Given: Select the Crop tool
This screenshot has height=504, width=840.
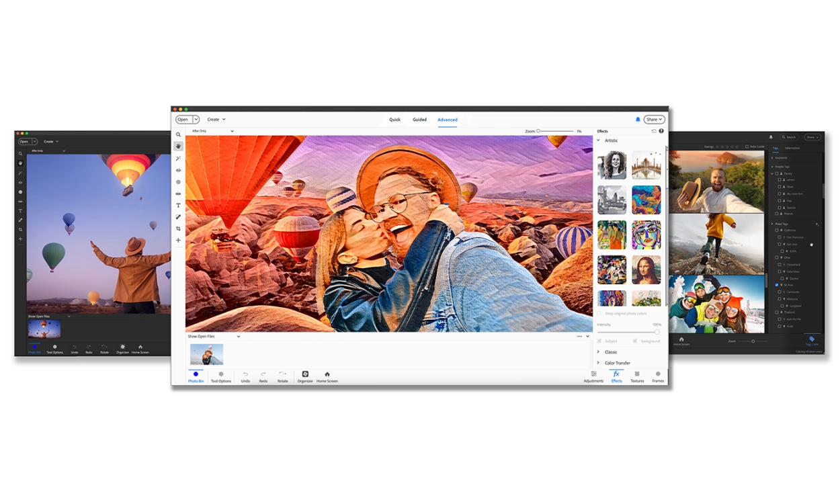Looking at the screenshot, I should click(178, 228).
